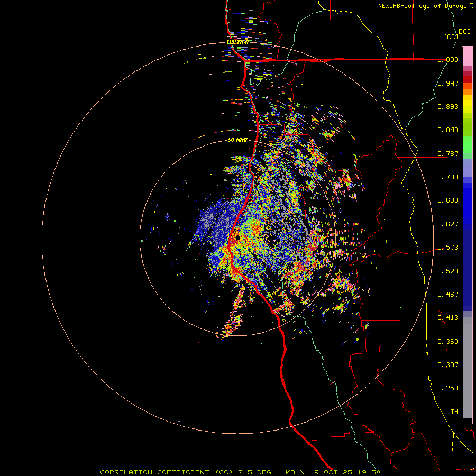Viewport: 476px width, 476px height.
Task: Click the Correlation Coefficient KBHX footer caption
Action: [240, 472]
